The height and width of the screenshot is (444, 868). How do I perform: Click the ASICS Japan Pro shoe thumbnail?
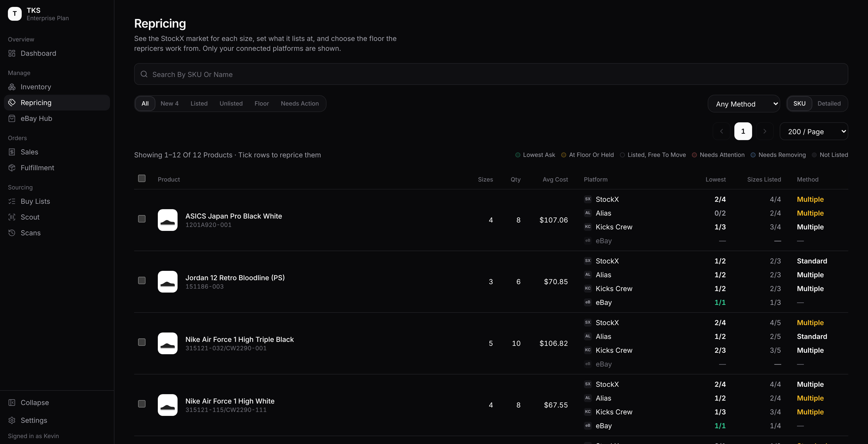[x=167, y=220]
